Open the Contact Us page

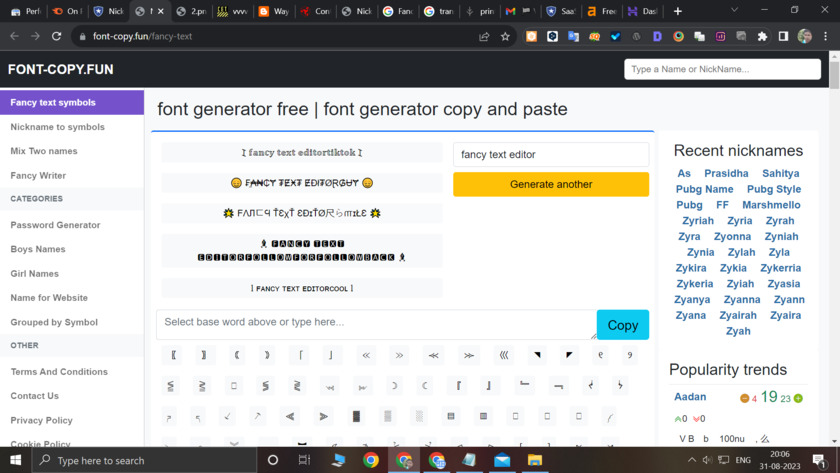pyautogui.click(x=34, y=396)
